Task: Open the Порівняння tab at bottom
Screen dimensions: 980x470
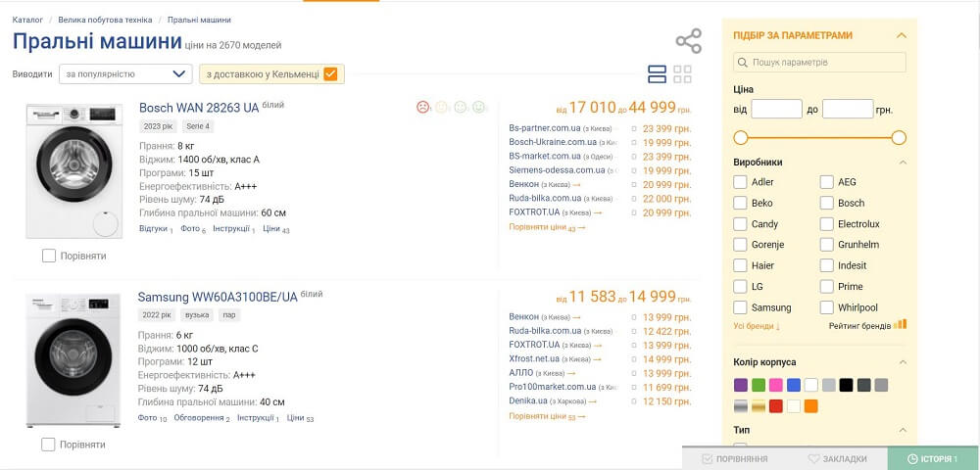Action: pyautogui.click(x=735, y=458)
